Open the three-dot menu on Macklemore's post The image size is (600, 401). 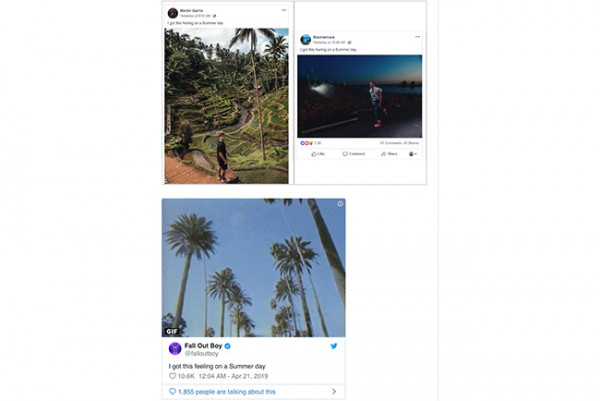[x=416, y=36]
